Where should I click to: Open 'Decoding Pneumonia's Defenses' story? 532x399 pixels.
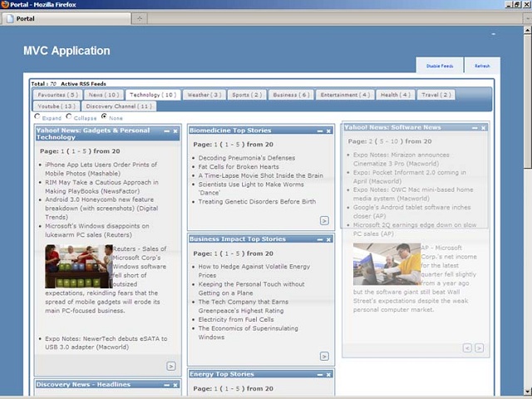(x=247, y=158)
